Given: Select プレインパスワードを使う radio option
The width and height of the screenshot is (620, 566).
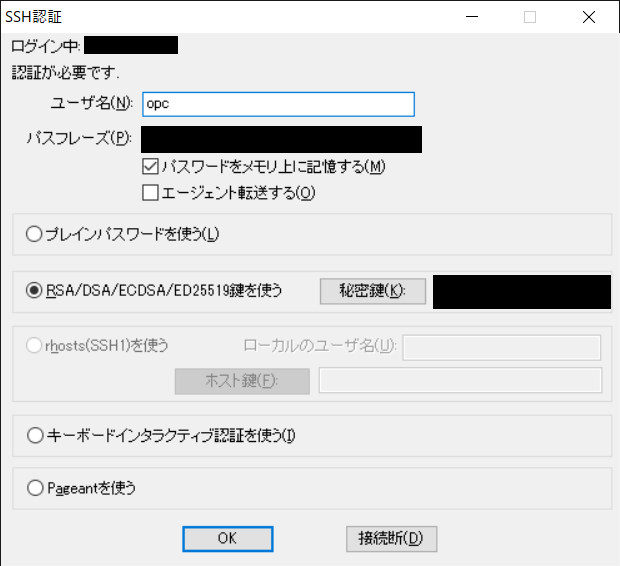Looking at the screenshot, I should 35,234.
